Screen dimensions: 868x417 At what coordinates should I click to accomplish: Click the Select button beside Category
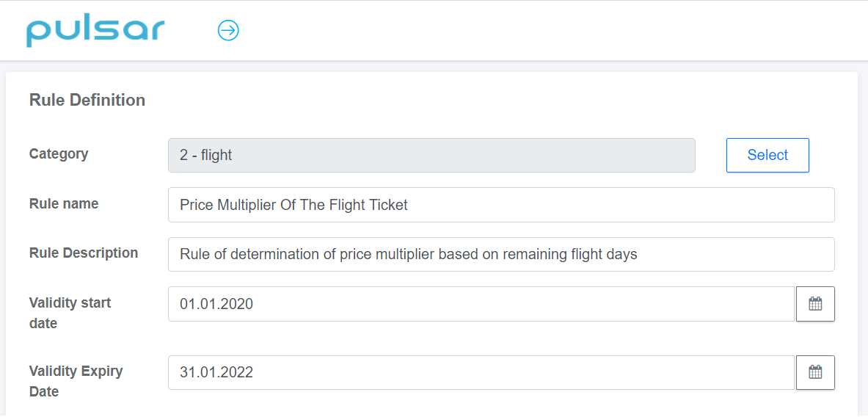(767, 155)
